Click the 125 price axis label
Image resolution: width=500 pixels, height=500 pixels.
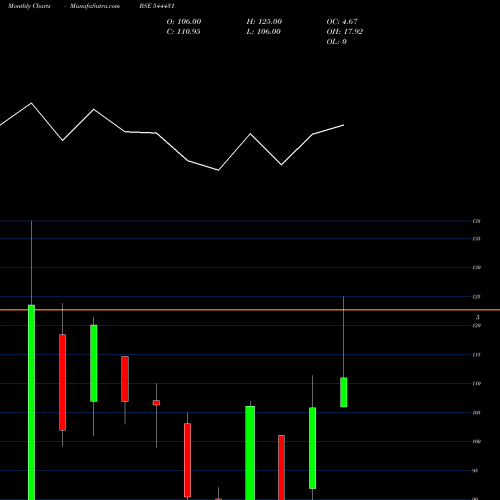(476, 297)
